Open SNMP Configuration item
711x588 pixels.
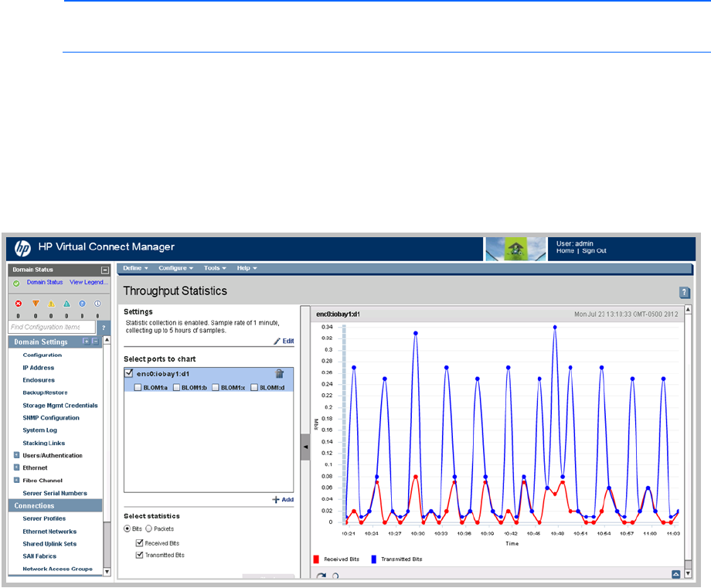(51, 417)
